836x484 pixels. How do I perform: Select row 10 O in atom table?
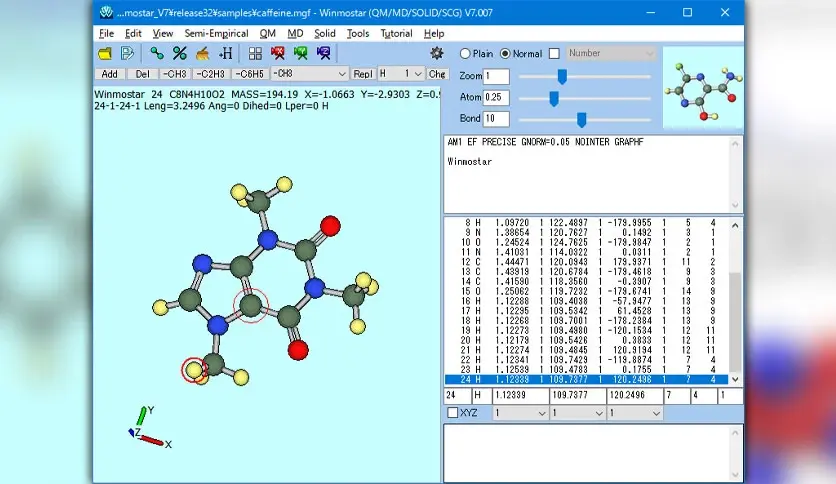586,243
